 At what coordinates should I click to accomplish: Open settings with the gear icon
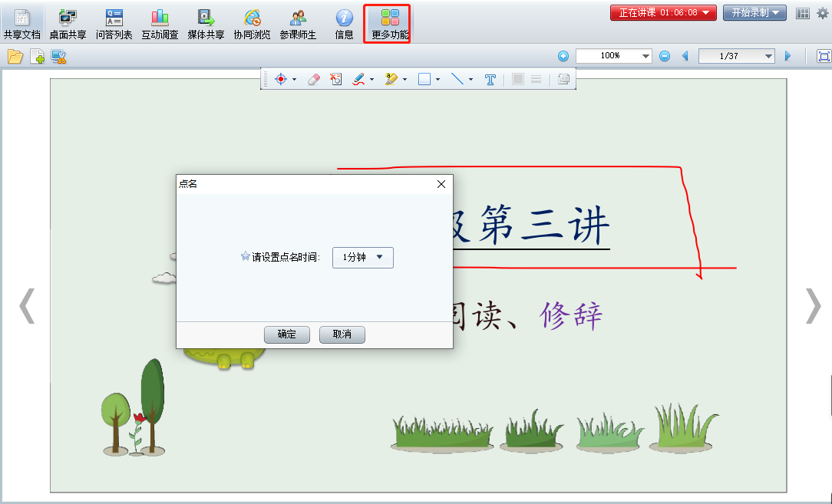click(x=823, y=13)
